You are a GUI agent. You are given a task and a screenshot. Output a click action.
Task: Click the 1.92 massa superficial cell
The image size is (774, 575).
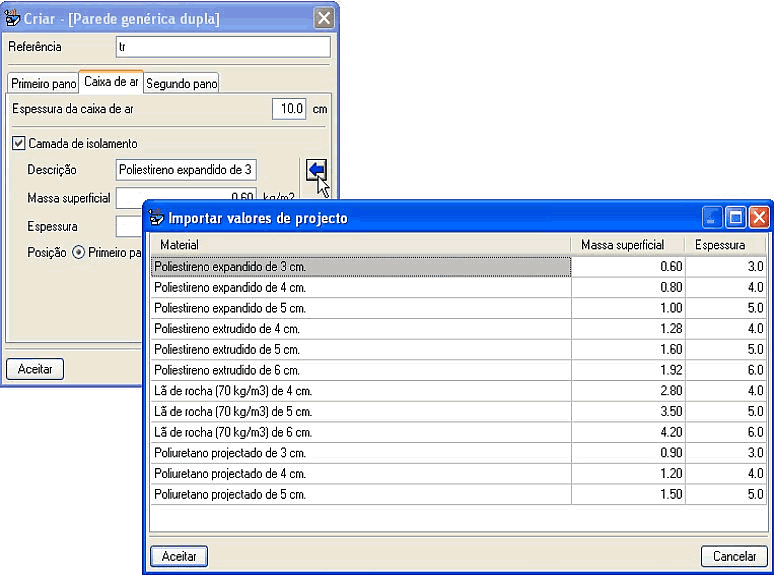coord(628,370)
